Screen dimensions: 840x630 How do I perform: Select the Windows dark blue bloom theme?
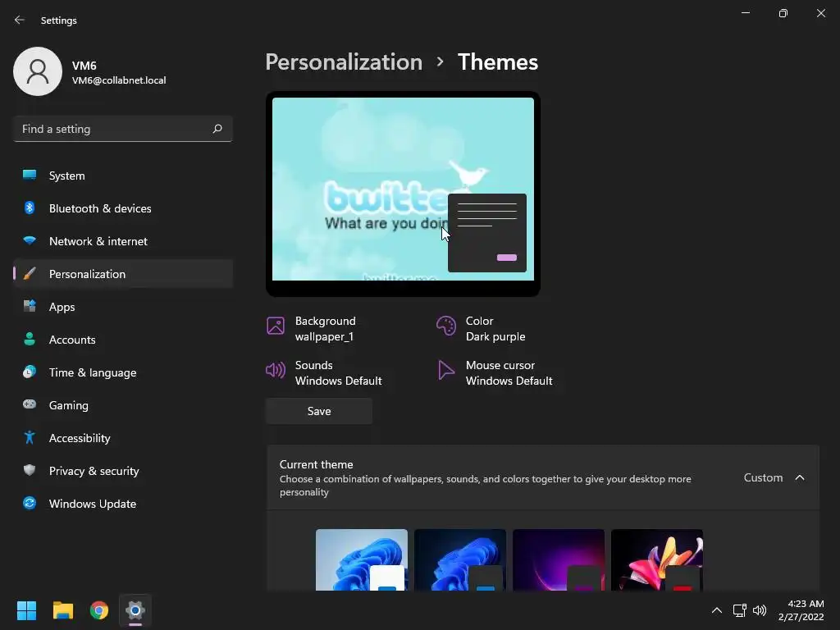click(460, 559)
